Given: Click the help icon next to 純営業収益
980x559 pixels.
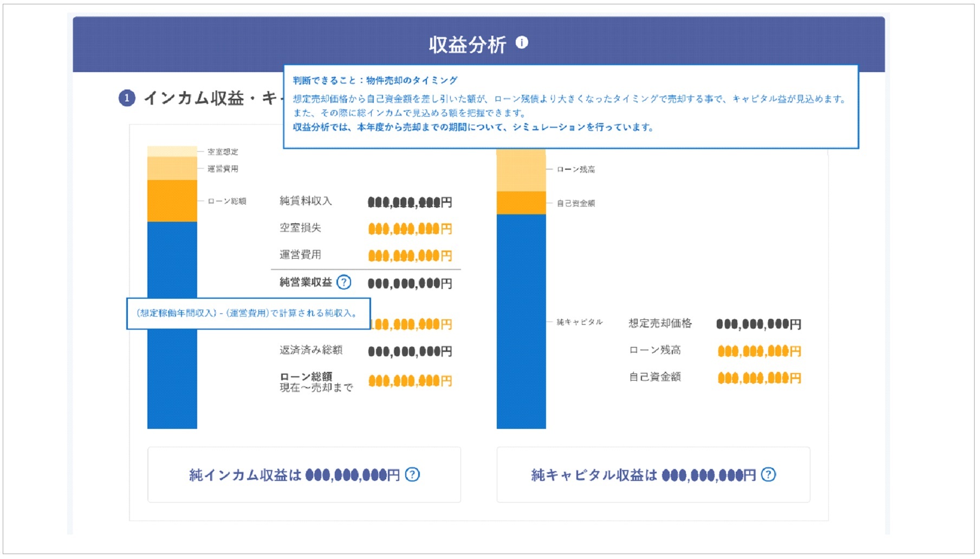Looking at the screenshot, I should [x=344, y=282].
